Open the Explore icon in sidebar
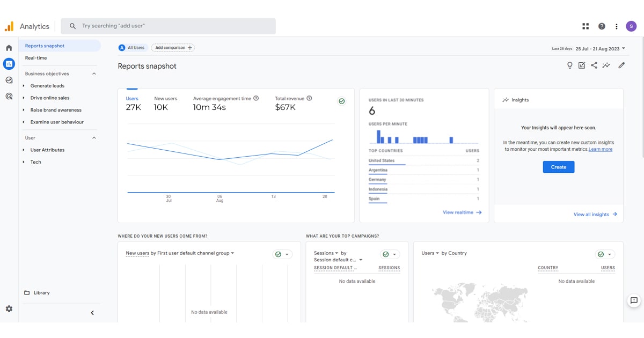644x338 pixels. [x=9, y=80]
